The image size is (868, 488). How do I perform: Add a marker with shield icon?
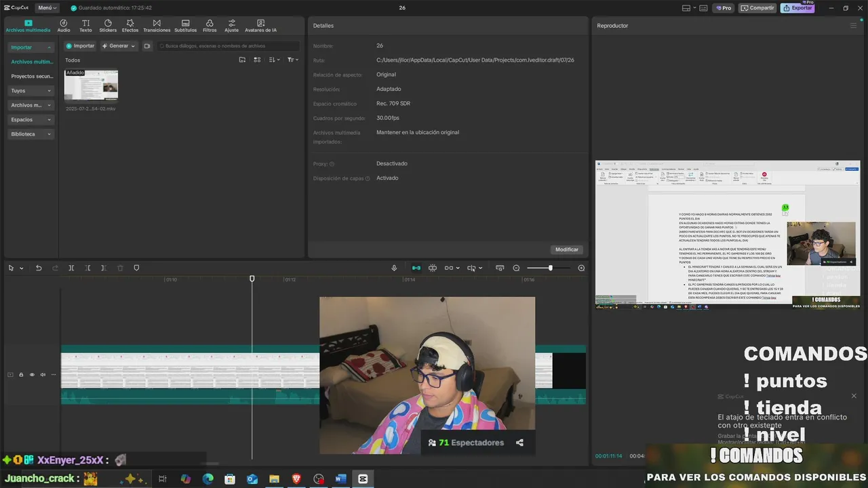click(x=136, y=268)
